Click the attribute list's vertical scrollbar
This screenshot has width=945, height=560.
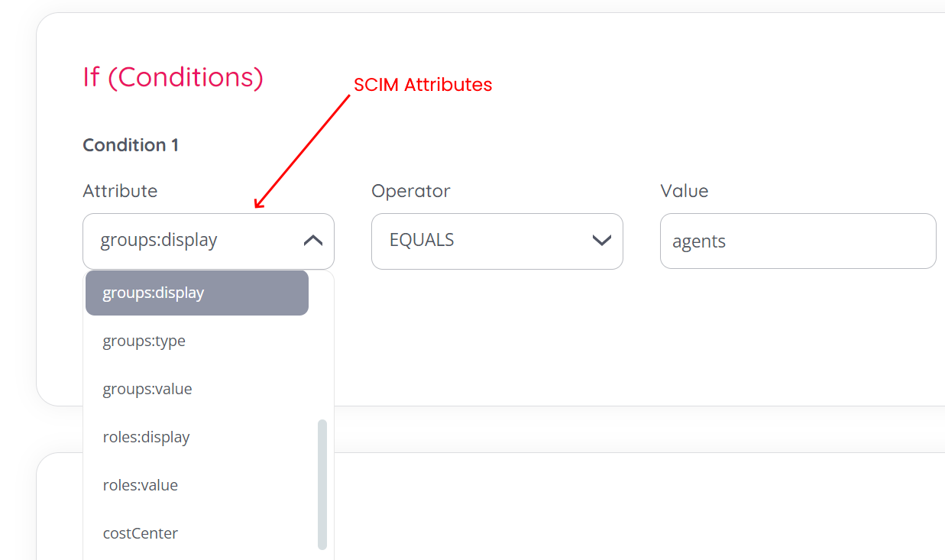322,484
